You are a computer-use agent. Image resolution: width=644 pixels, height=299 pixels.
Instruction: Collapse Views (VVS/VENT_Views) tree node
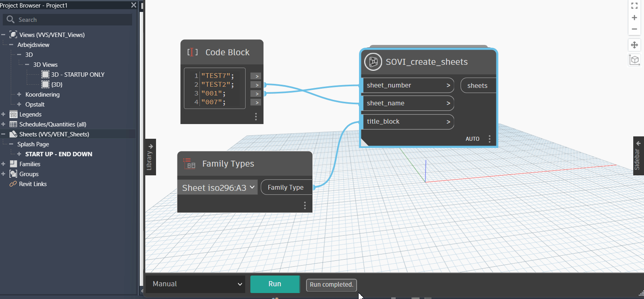pos(3,35)
